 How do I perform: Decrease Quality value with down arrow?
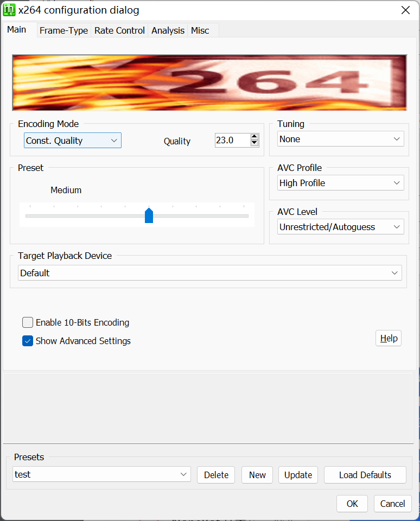[254, 143]
